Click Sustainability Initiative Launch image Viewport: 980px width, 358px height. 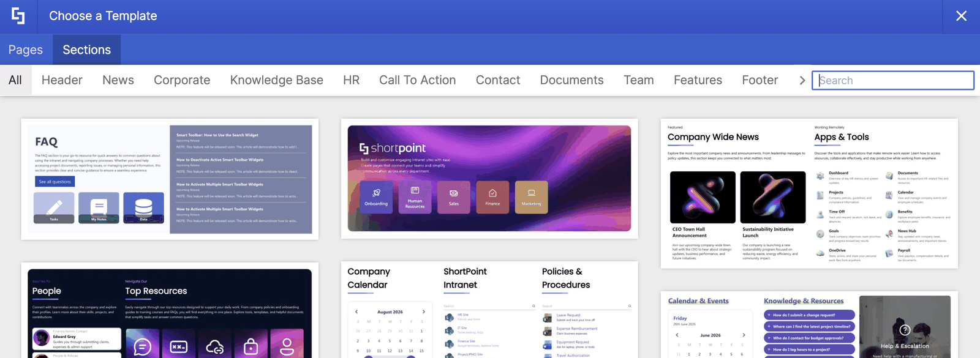[x=773, y=197]
